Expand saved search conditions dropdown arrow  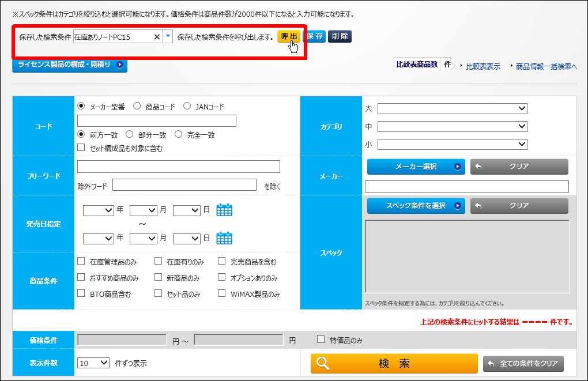pyautogui.click(x=168, y=37)
